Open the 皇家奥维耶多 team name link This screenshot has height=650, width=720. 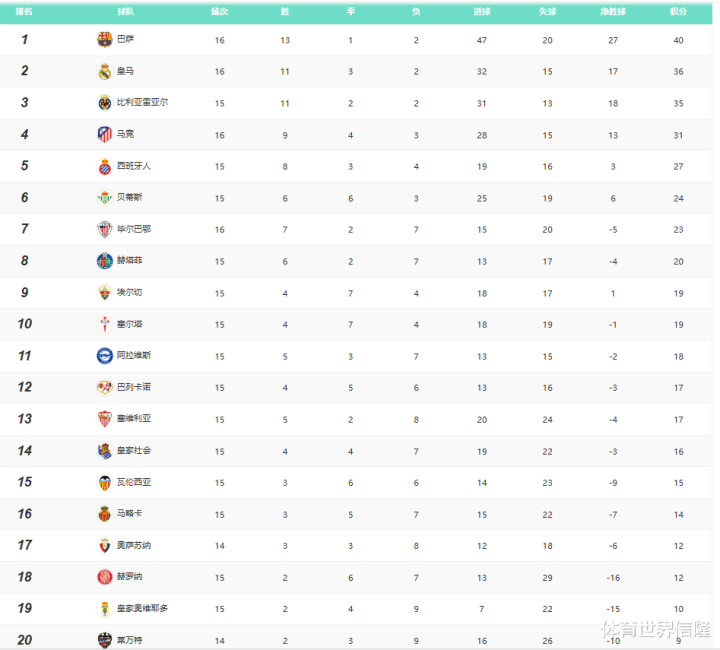coord(142,608)
